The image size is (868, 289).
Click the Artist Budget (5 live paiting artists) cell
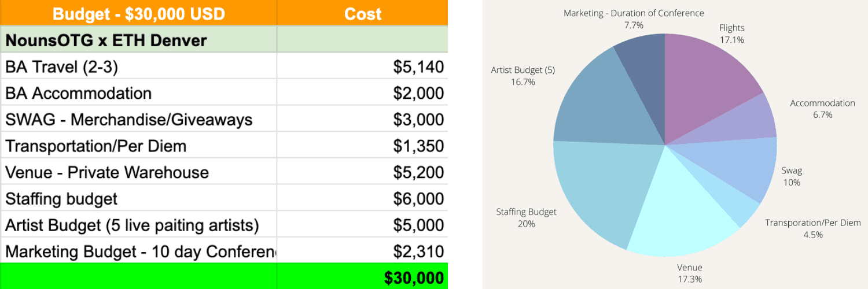click(139, 225)
